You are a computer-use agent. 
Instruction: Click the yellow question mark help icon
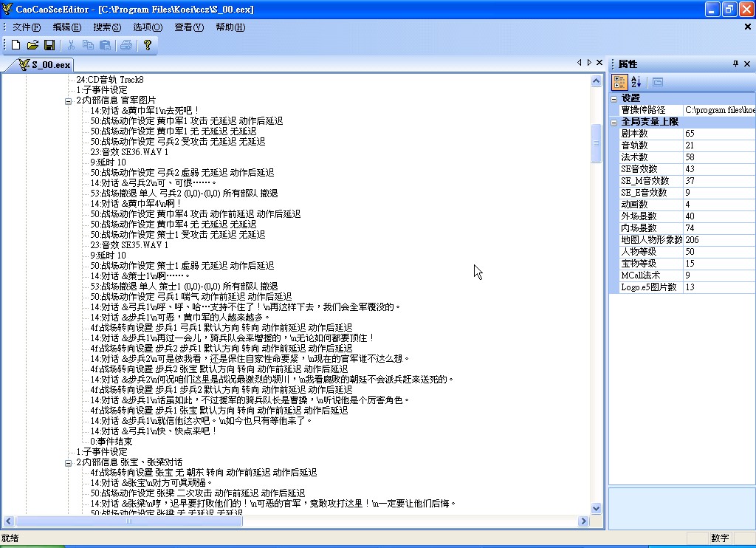147,45
